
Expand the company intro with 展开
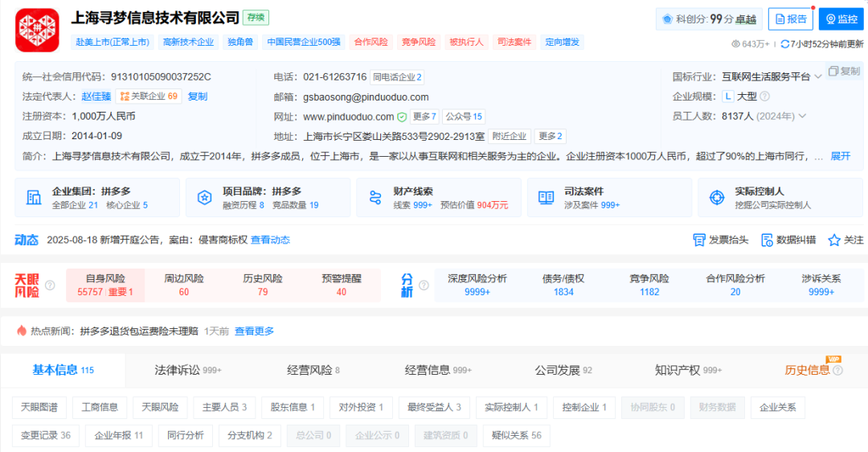841,156
